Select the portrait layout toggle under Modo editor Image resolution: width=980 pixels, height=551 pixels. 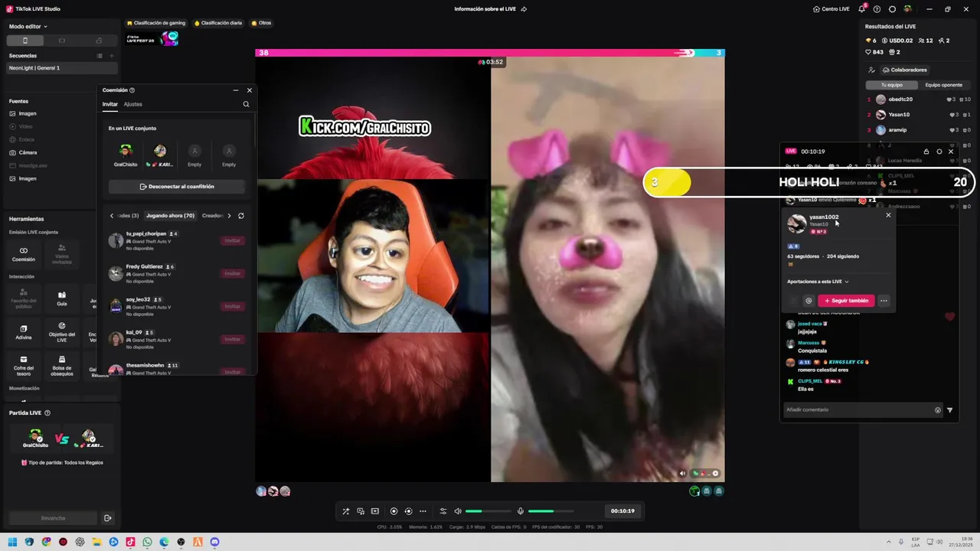click(x=24, y=41)
